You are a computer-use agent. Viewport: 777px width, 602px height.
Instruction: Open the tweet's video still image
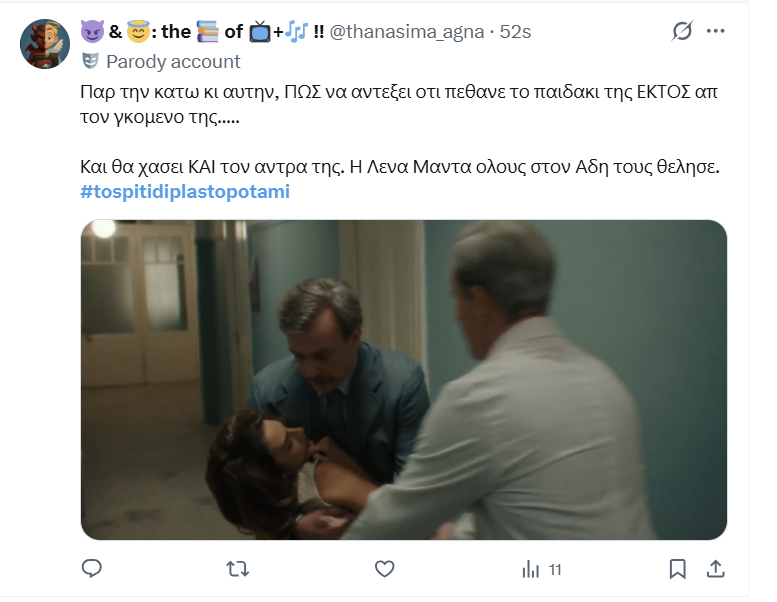404,380
